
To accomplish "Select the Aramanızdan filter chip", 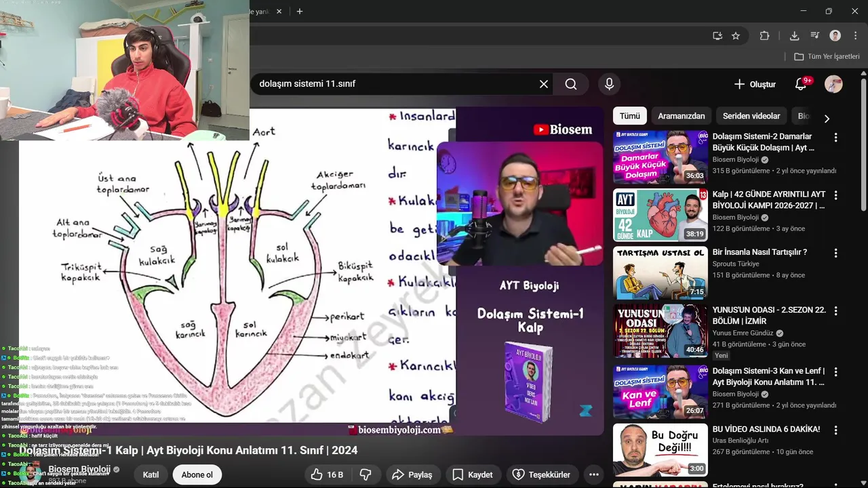I will 681,116.
